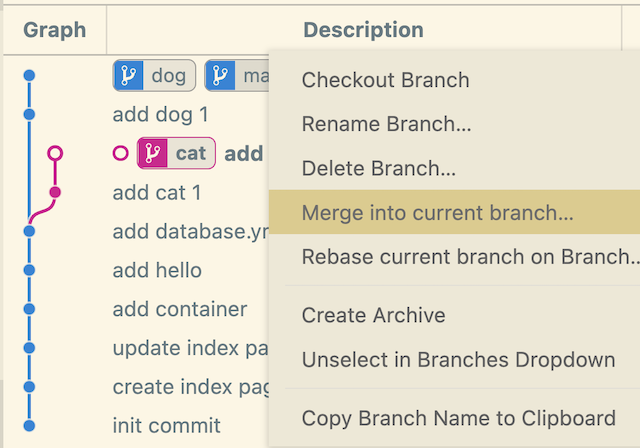
Task: Click the hollow HEAD commit circle in graph
Action: click(55, 153)
